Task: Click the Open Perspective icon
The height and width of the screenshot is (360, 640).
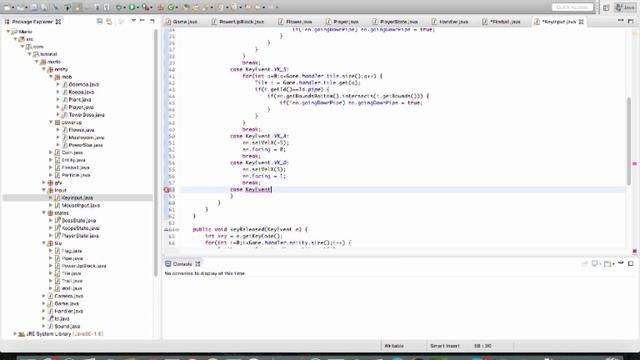Action: pyautogui.click(x=606, y=7)
